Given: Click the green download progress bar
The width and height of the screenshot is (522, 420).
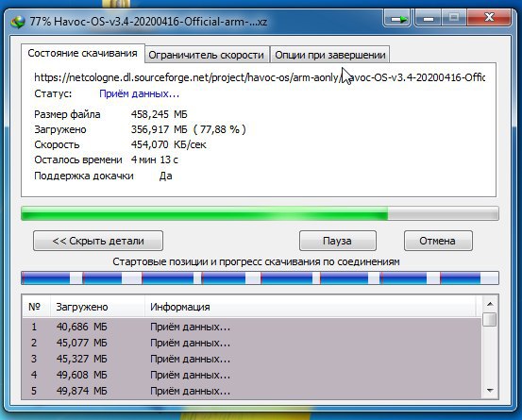Looking at the screenshot, I should pyautogui.click(x=260, y=213).
